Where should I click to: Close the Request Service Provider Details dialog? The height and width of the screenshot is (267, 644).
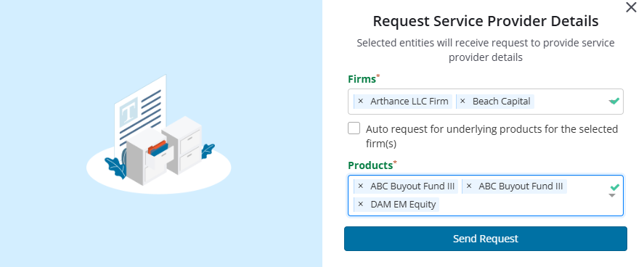631,7
